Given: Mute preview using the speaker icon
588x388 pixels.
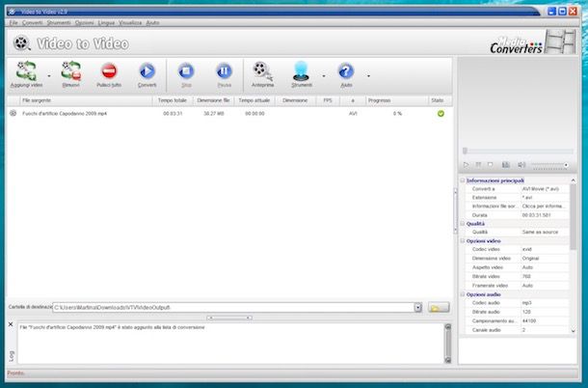Looking at the screenshot, I should (521, 165).
